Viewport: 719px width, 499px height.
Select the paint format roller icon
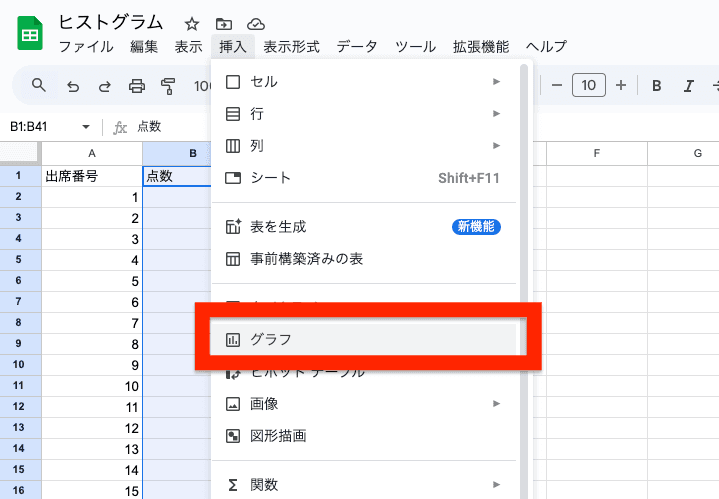[x=168, y=85]
